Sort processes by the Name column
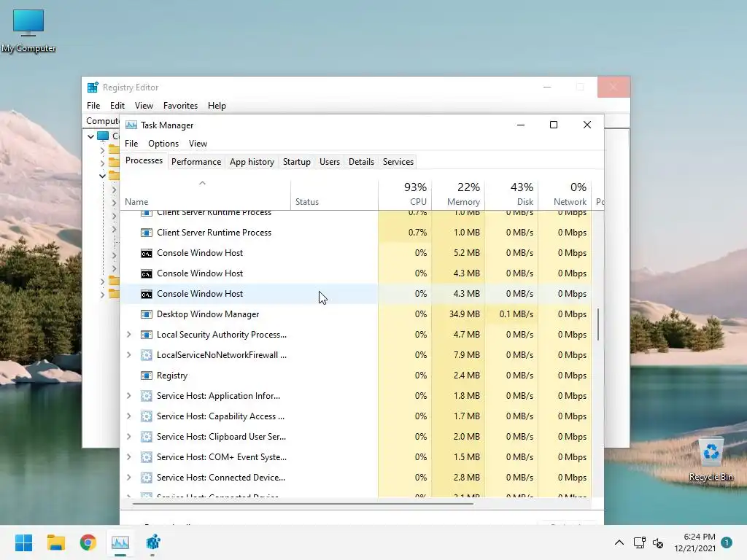This screenshot has height=560, width=747. 205,195
